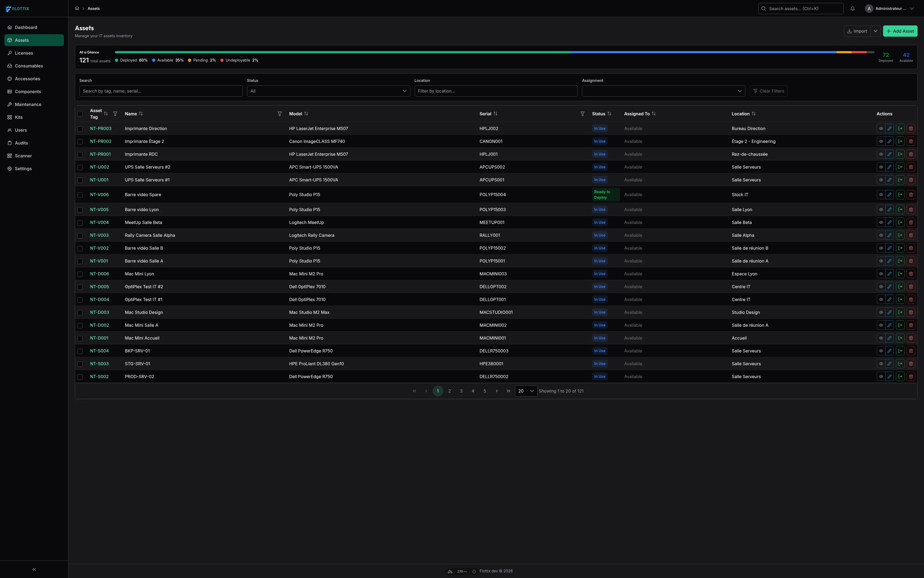Viewport: 924px width, 578px height.
Task: Check out asset NT-PR001 using green arrow icon
Action: (x=900, y=154)
